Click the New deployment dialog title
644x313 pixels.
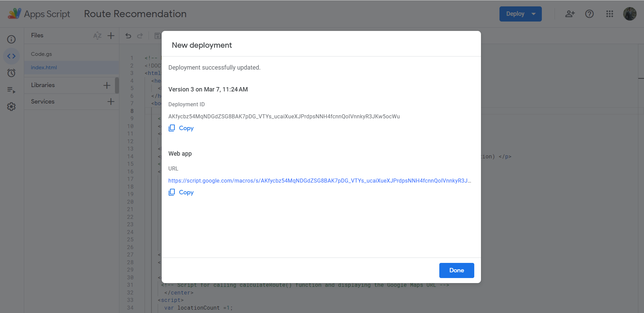202,45
